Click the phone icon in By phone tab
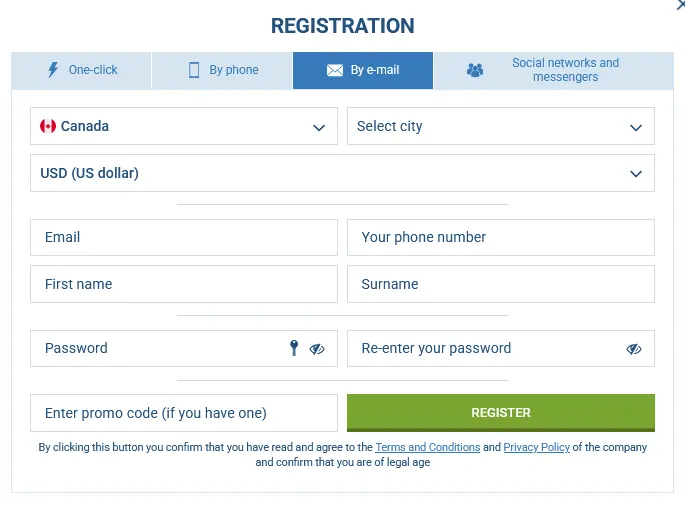685x505 pixels. [195, 70]
